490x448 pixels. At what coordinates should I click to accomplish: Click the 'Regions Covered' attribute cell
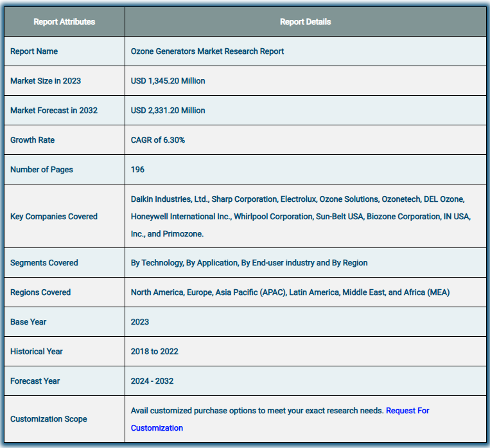point(64,292)
